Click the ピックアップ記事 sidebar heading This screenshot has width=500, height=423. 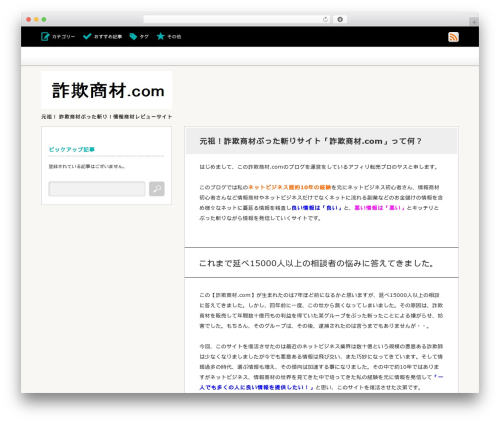pyautogui.click(x=72, y=149)
